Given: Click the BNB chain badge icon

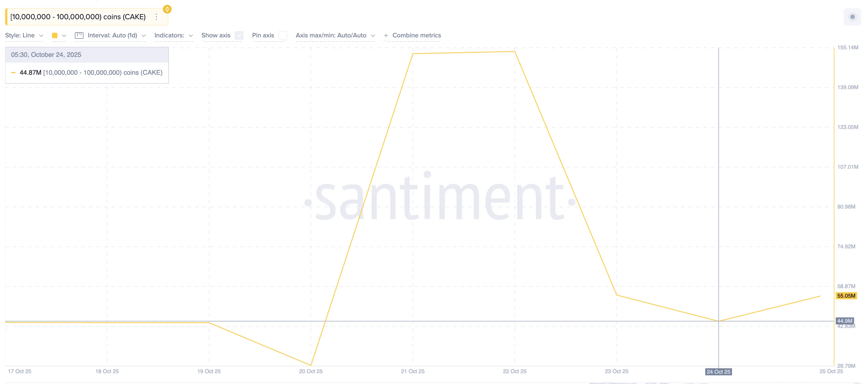Looking at the screenshot, I should click(167, 9).
